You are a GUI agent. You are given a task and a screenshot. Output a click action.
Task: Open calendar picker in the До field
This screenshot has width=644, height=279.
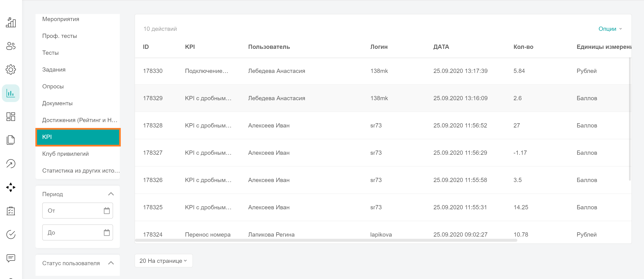107,233
